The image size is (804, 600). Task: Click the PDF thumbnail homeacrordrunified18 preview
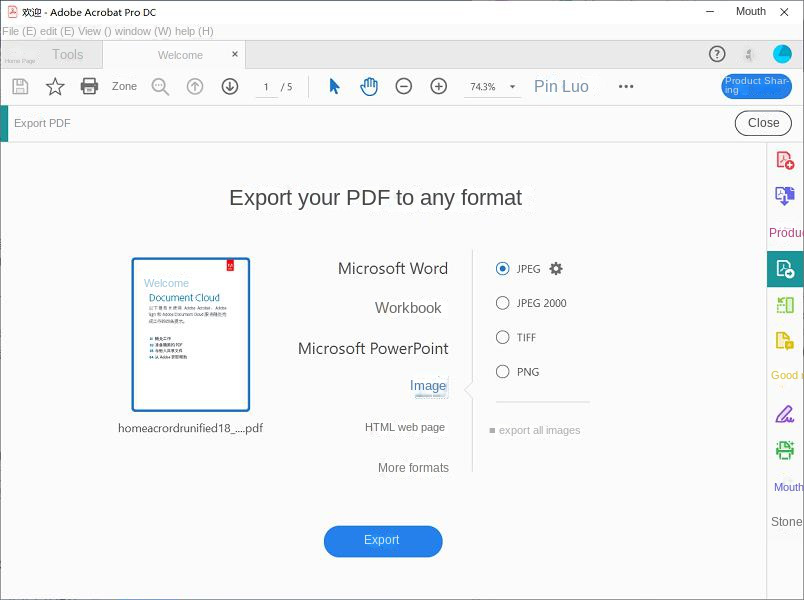pos(191,335)
